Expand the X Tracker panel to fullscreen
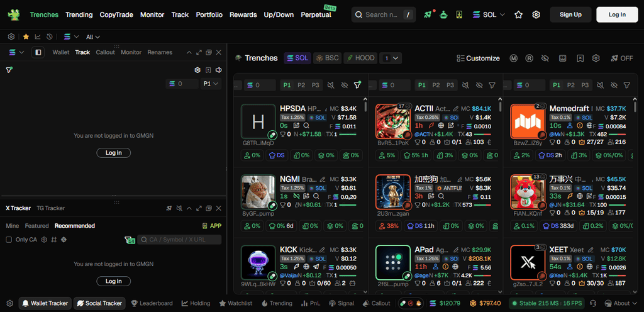Image resolution: width=644 pixels, height=312 pixels. pos(199,208)
